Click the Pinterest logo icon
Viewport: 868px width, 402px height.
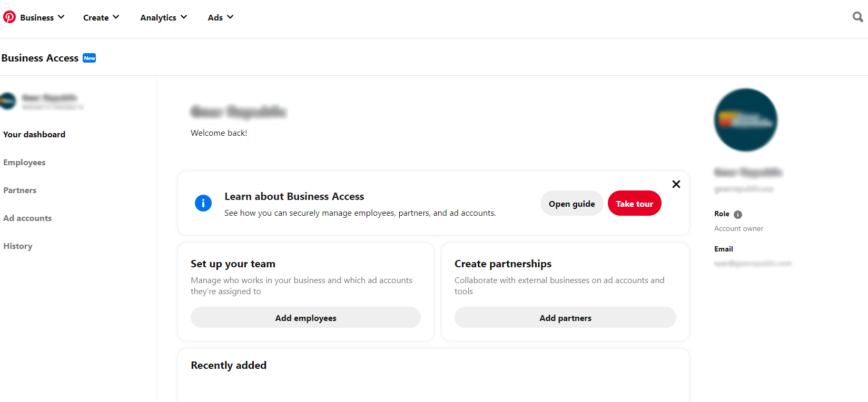[9, 17]
